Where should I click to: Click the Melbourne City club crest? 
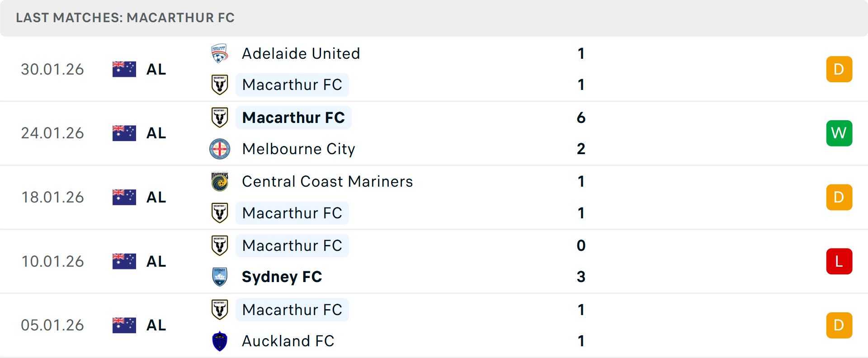coord(220,149)
